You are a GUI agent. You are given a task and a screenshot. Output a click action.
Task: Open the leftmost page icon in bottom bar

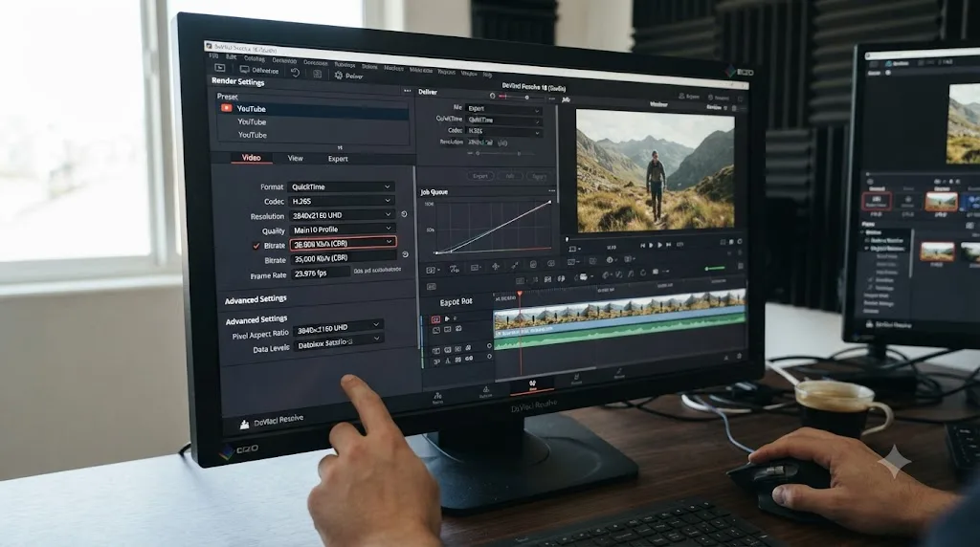437,398
